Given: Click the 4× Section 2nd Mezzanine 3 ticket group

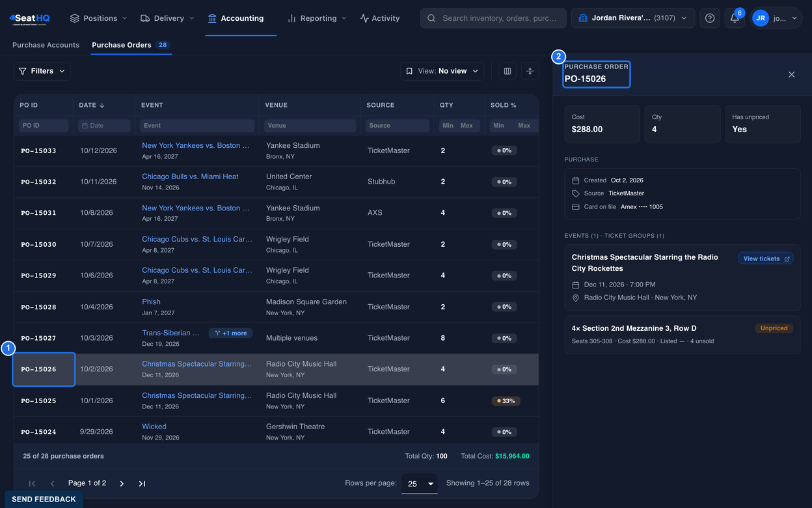Looking at the screenshot, I should 682,334.
